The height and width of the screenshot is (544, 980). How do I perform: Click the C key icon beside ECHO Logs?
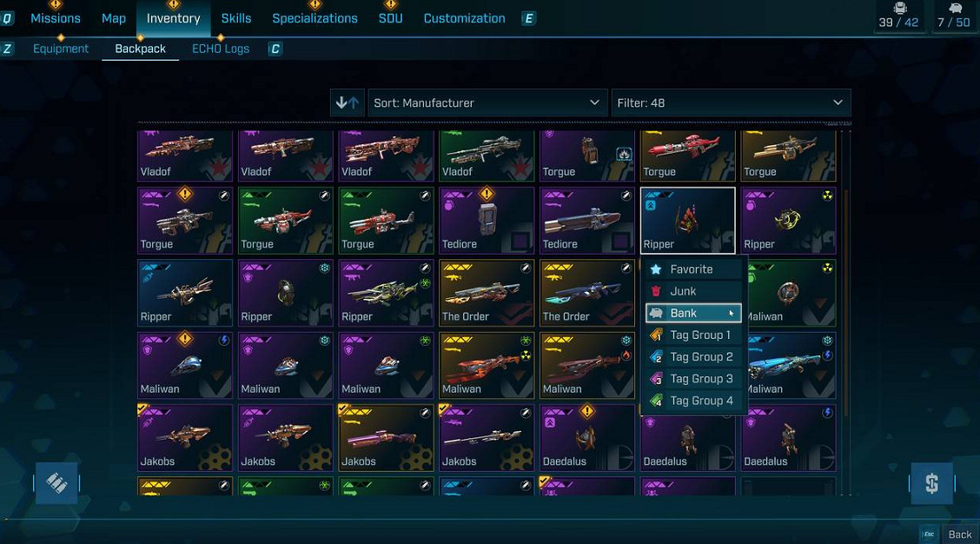coord(275,49)
